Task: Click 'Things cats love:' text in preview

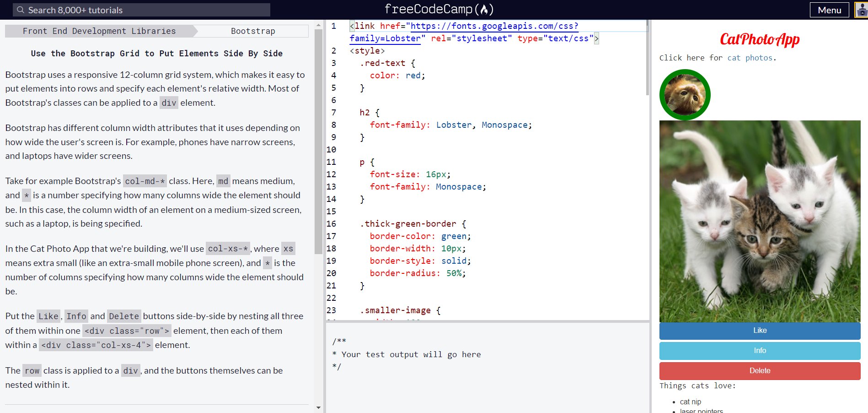Action: click(697, 386)
